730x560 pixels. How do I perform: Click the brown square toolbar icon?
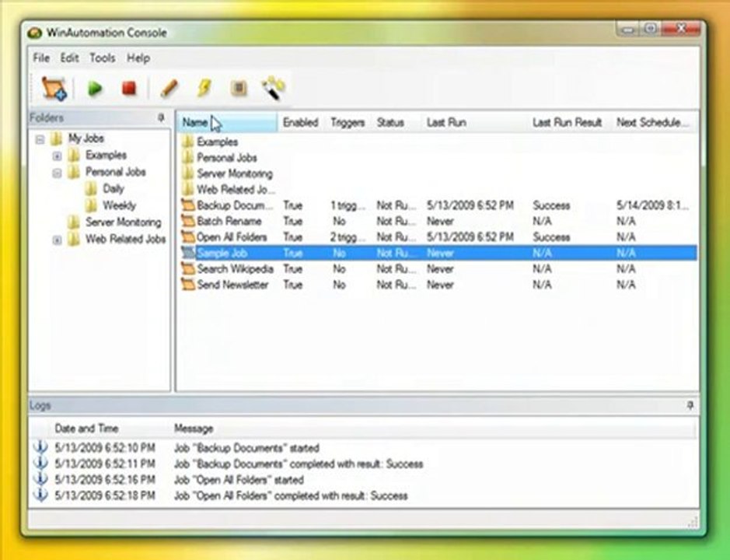(239, 88)
